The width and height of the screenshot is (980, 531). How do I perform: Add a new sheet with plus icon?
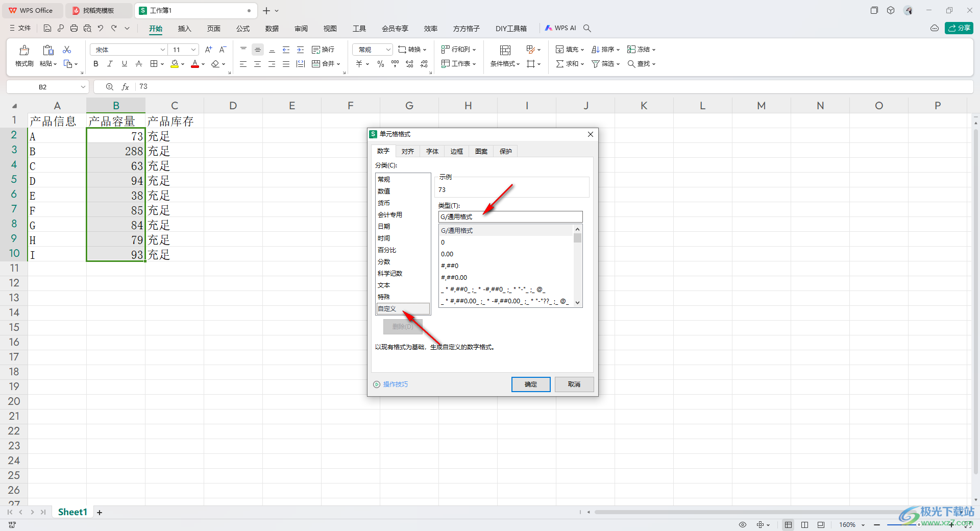tap(100, 512)
